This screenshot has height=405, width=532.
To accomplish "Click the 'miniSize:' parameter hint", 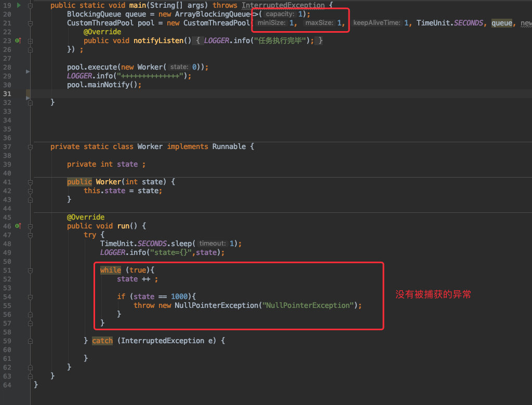I will pos(271,23).
